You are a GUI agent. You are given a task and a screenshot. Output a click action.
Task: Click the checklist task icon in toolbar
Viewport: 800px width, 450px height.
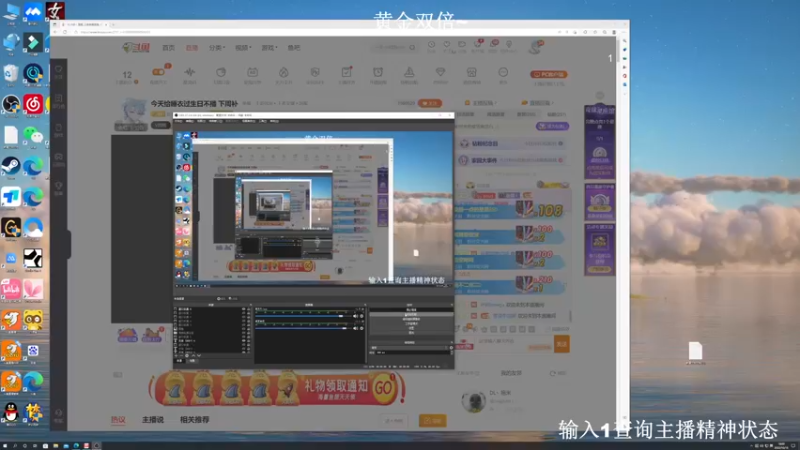[346, 72]
